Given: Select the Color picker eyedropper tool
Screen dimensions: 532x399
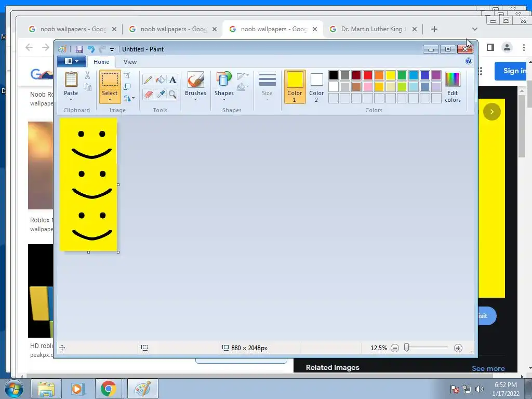Looking at the screenshot, I should [x=160, y=94].
